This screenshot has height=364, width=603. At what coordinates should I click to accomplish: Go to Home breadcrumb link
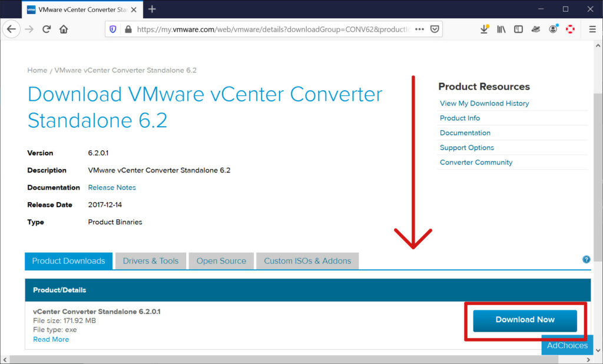click(x=37, y=71)
